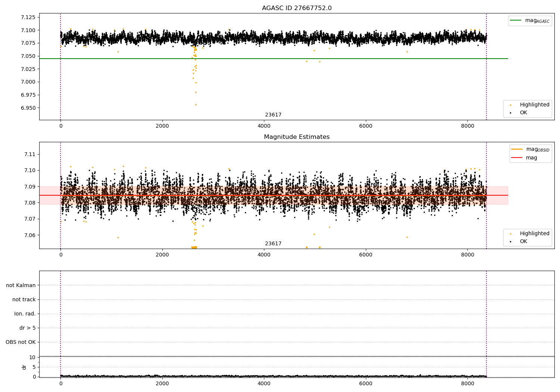Click the 6.950 y-tick in top plot
560x392 pixels.
tap(28, 108)
